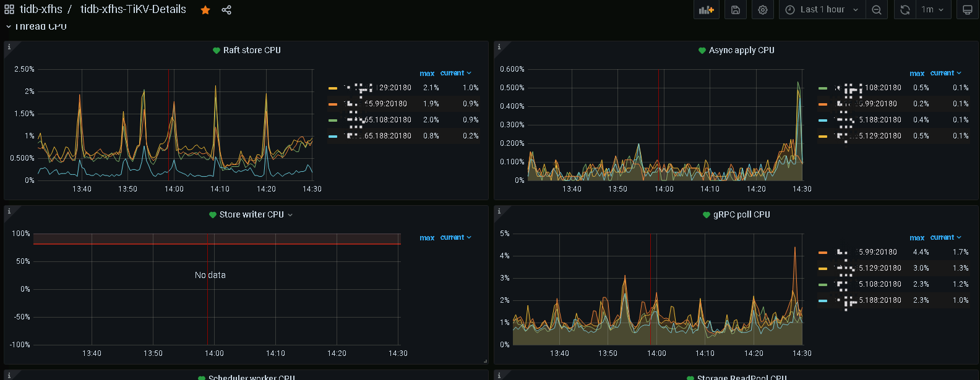Open the Raft store CPU panel title menu
The height and width of the screenshot is (380, 980).
[251, 50]
